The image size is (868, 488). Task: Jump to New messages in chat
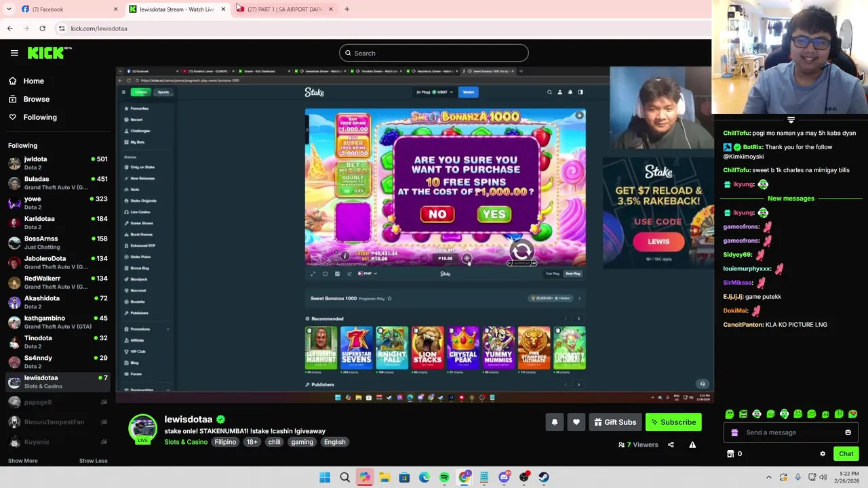[x=791, y=199]
